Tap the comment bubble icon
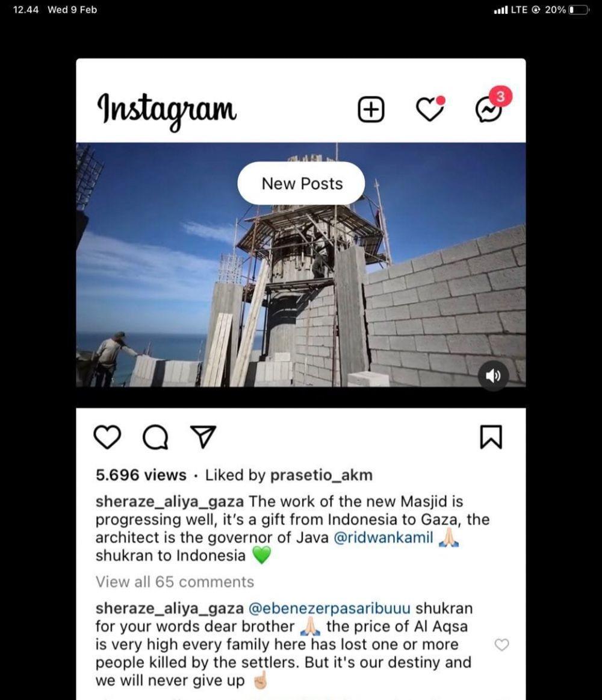The width and height of the screenshot is (602, 700). (155, 437)
